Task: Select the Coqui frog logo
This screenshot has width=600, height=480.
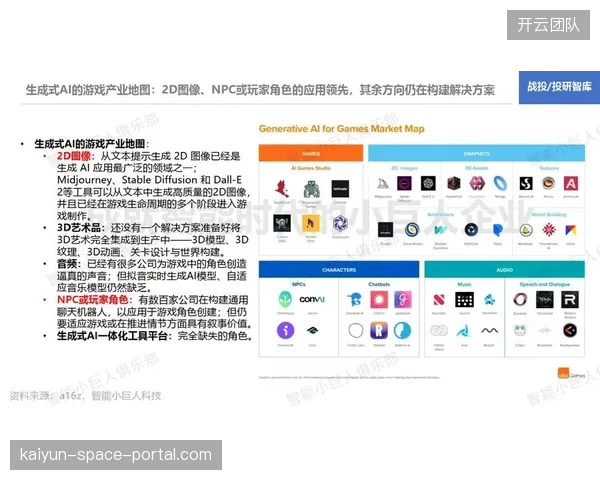Action: click(520, 330)
